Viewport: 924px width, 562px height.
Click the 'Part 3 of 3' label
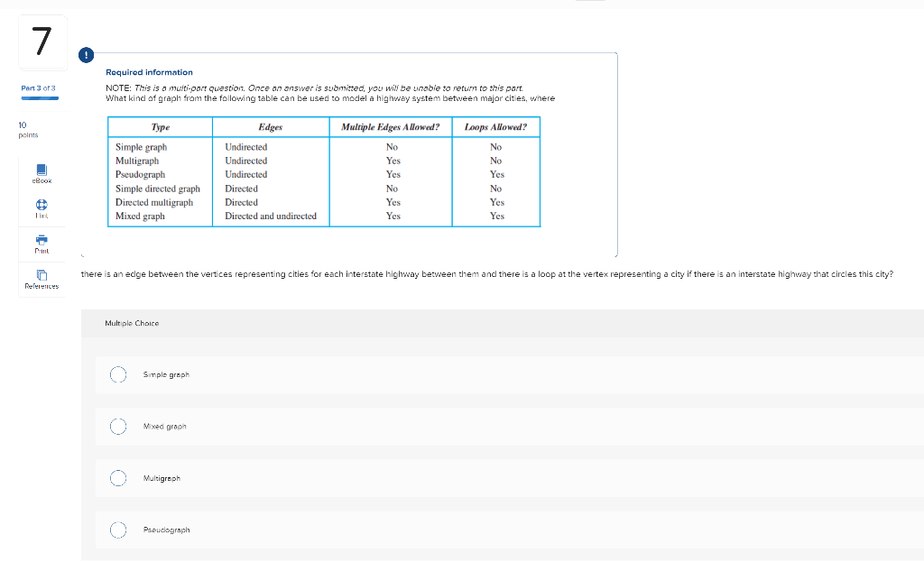[38, 88]
